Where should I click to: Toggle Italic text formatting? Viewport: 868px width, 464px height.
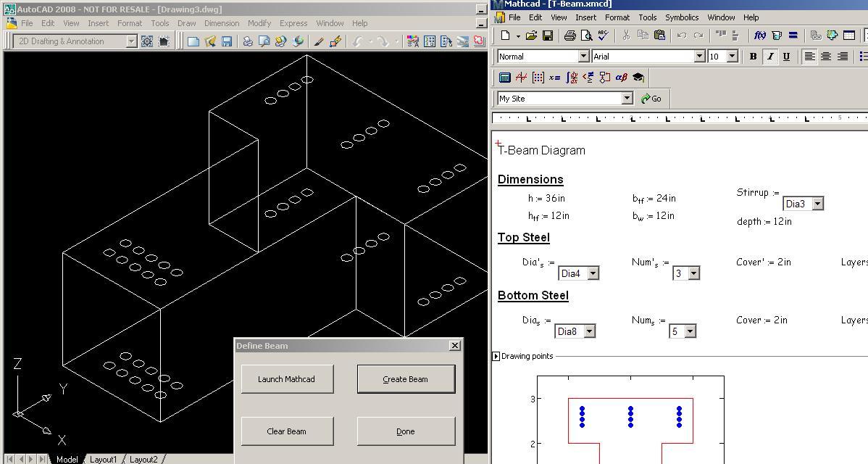pyautogui.click(x=769, y=56)
